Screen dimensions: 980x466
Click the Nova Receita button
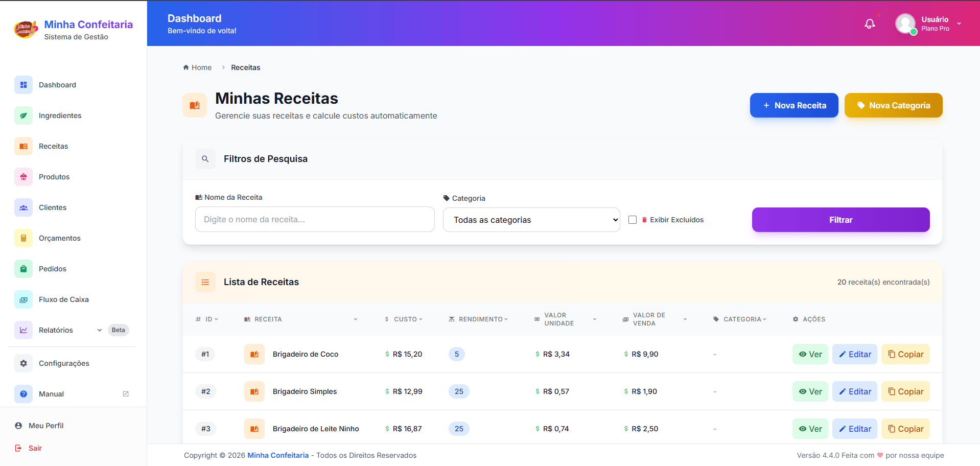pyautogui.click(x=794, y=105)
